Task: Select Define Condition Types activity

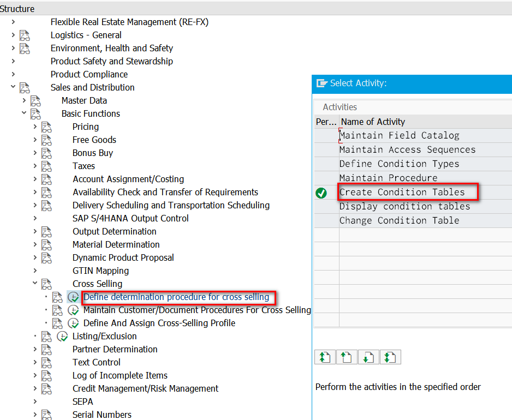Action: tap(399, 164)
